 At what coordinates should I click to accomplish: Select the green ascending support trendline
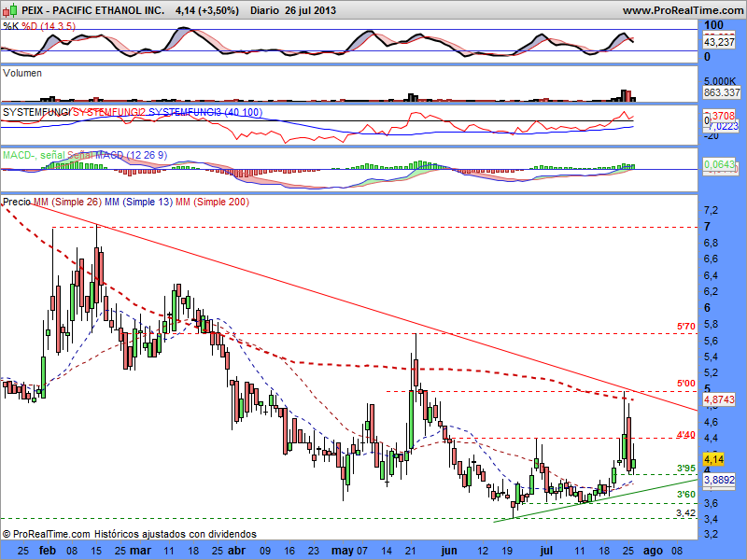tap(596, 500)
